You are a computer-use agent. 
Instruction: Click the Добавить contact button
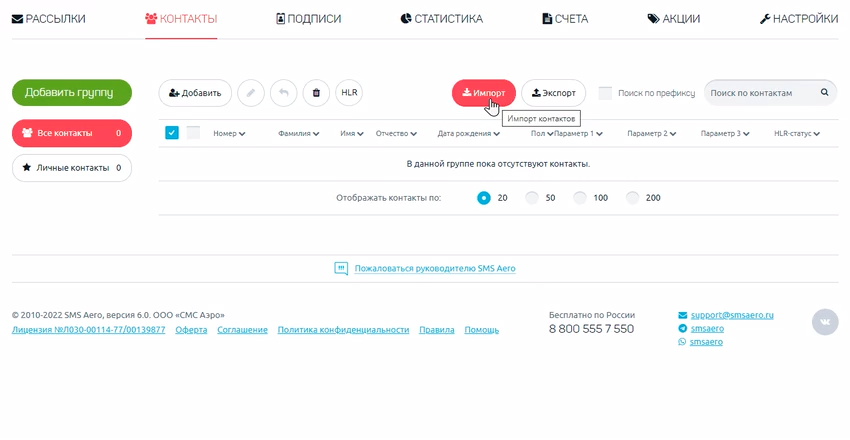[195, 93]
